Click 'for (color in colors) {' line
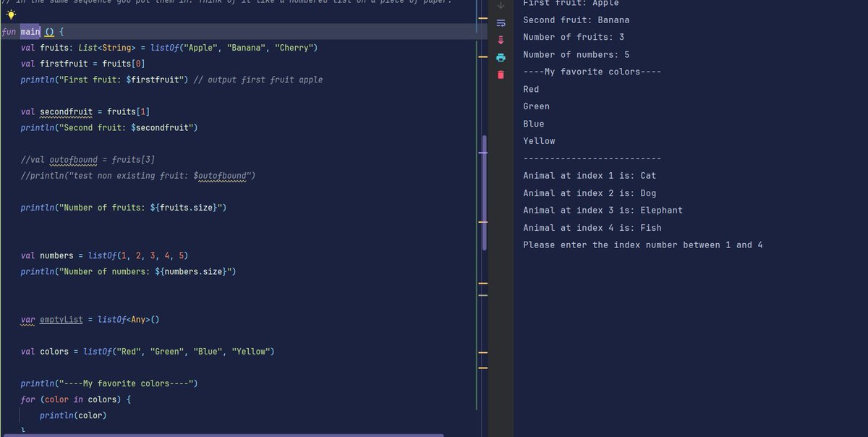868x437 pixels. point(76,399)
